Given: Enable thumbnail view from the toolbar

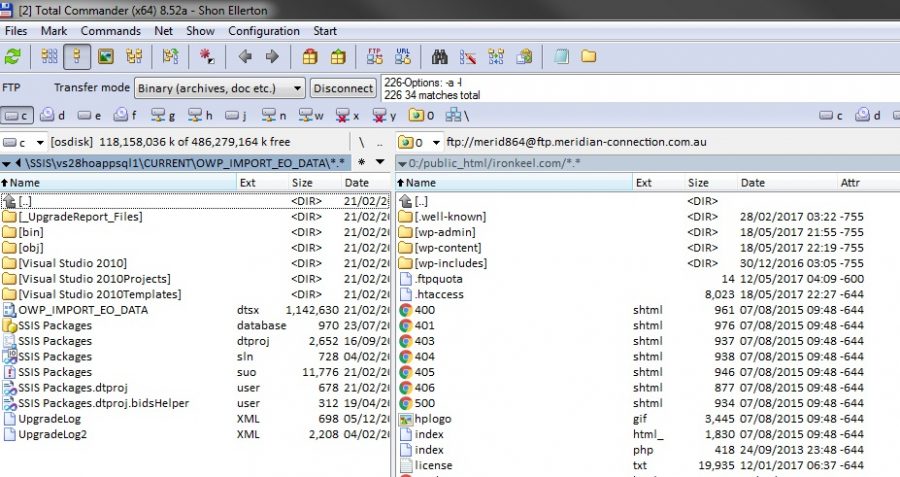Looking at the screenshot, I should click(x=106, y=56).
